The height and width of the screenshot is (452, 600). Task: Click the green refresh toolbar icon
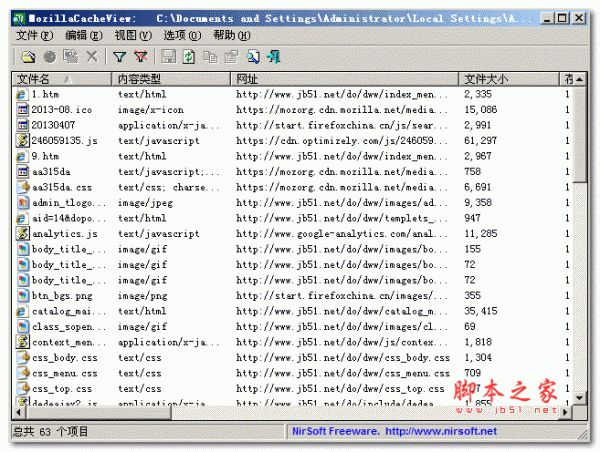(x=189, y=57)
